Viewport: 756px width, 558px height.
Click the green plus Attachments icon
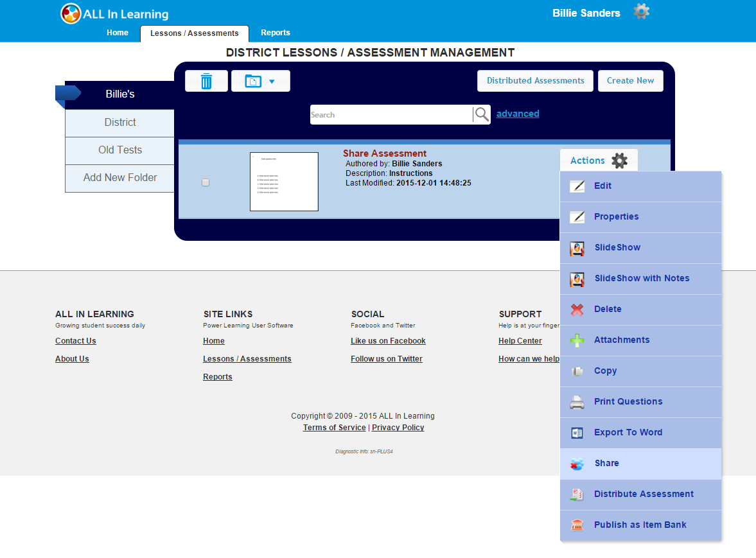(577, 340)
